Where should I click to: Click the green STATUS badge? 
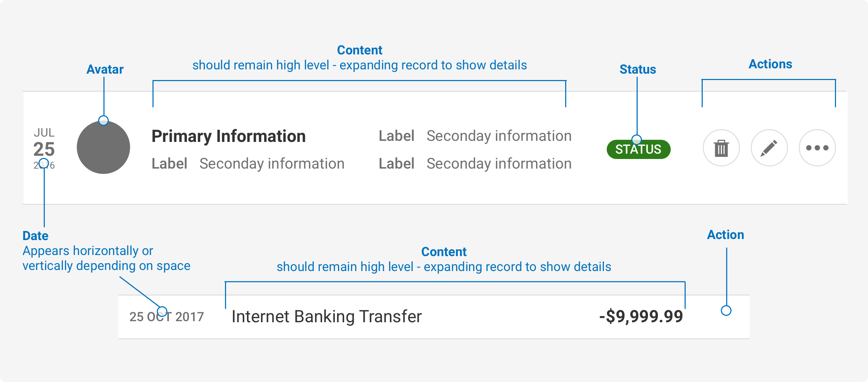coord(638,149)
